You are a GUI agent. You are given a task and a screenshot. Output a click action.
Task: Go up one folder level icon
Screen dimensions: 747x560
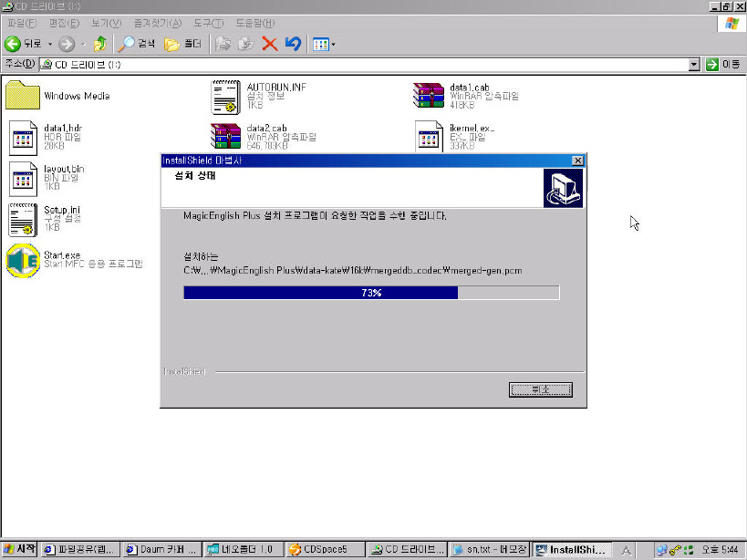coord(100,45)
